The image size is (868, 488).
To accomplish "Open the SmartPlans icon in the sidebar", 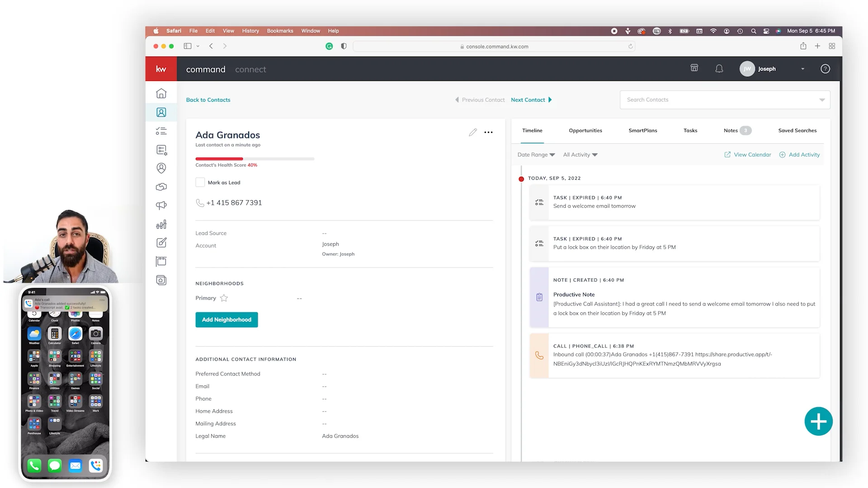I will coord(161,150).
